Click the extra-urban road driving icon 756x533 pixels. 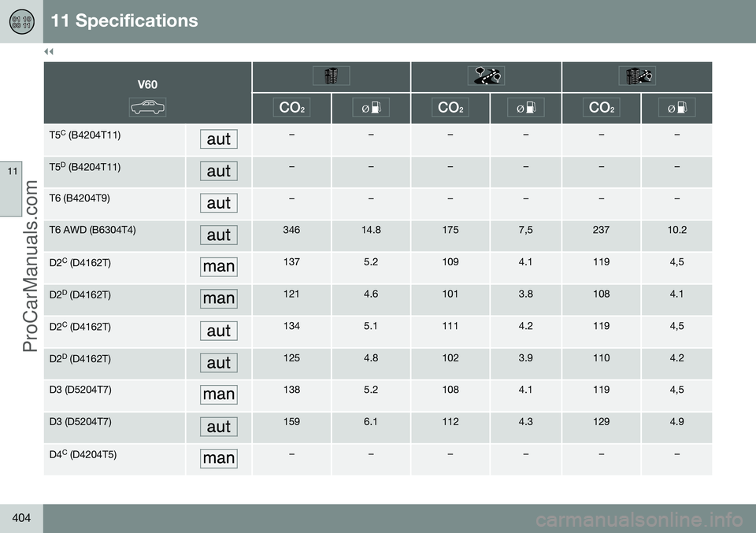point(486,76)
